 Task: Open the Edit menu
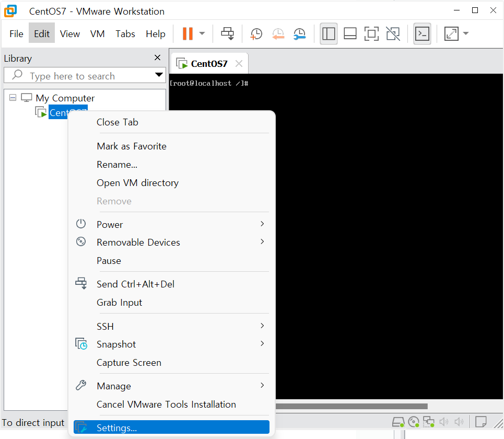tap(42, 33)
